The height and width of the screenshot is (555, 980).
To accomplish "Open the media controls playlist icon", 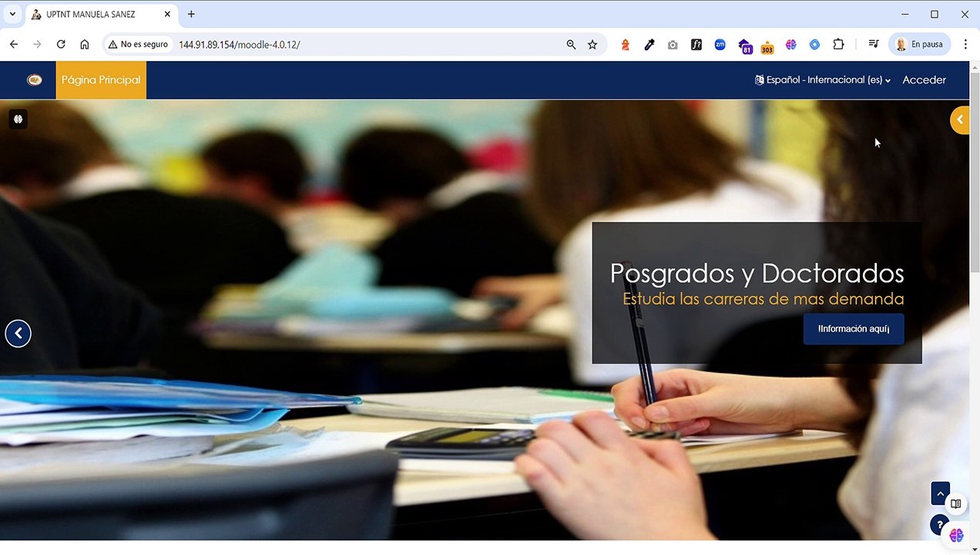I will [x=873, y=45].
